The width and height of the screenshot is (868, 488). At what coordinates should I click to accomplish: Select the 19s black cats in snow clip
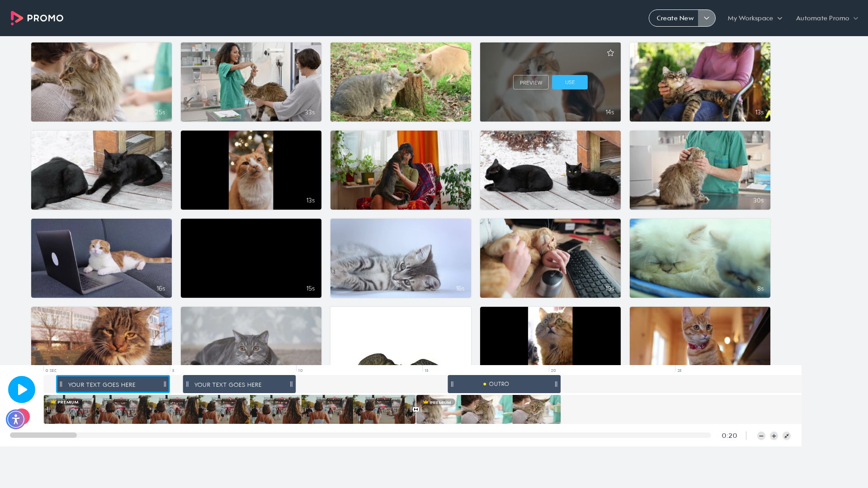pyautogui.click(x=101, y=170)
